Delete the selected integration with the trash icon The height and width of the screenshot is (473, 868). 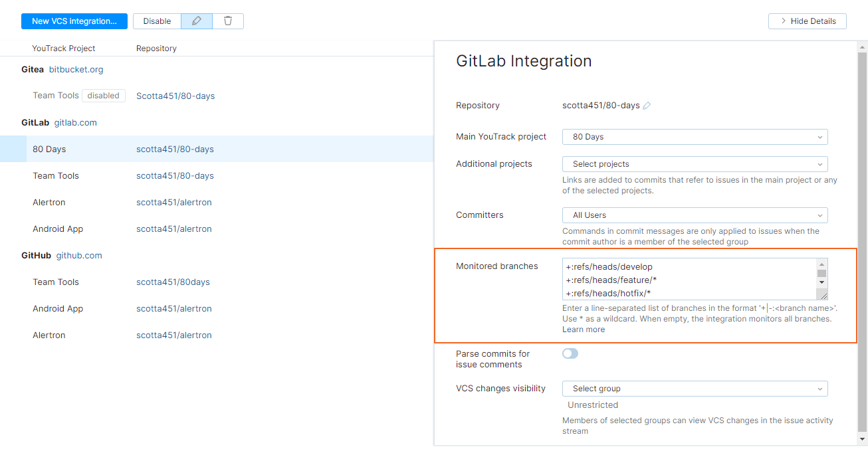click(228, 21)
